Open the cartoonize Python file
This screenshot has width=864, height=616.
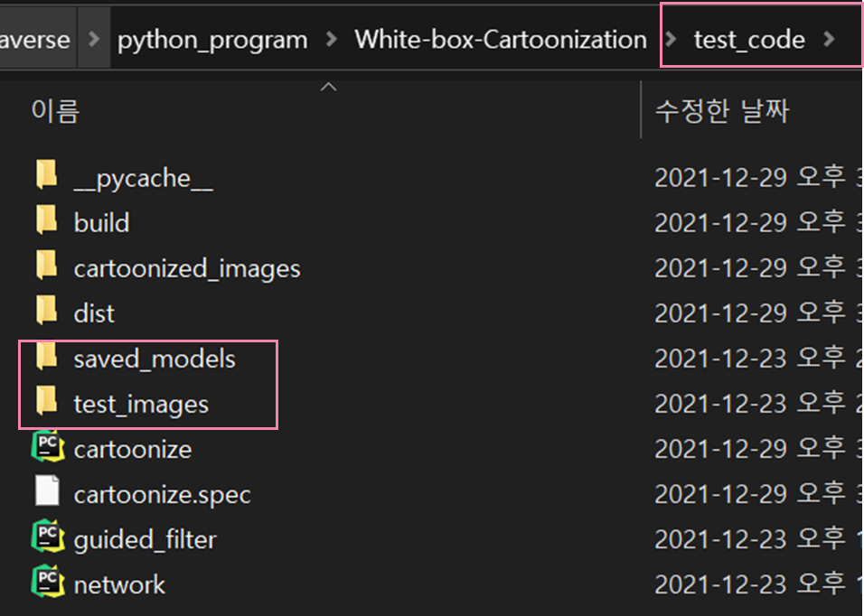(x=134, y=449)
